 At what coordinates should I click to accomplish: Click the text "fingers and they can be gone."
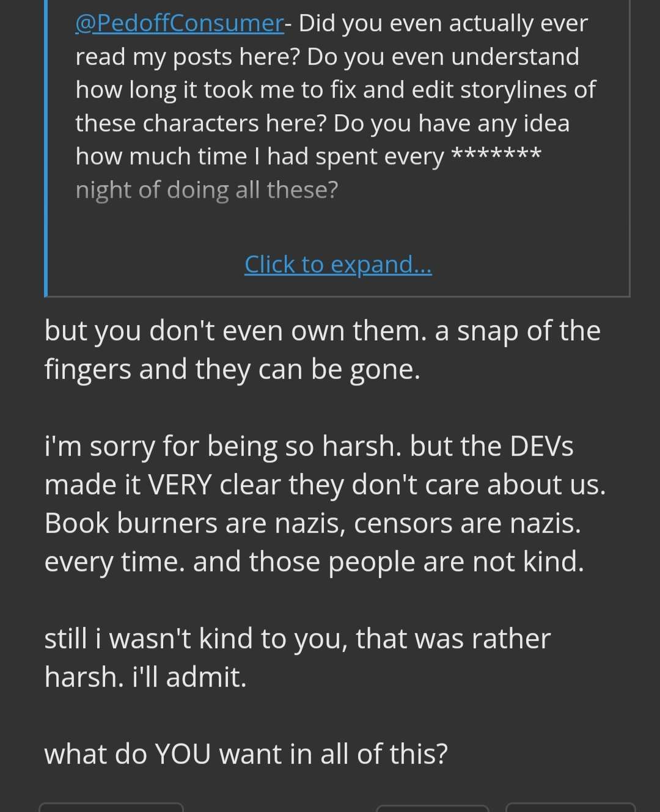click(233, 370)
